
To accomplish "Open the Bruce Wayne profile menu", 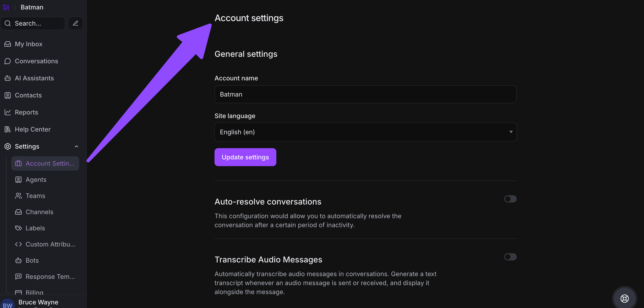I will point(38,302).
